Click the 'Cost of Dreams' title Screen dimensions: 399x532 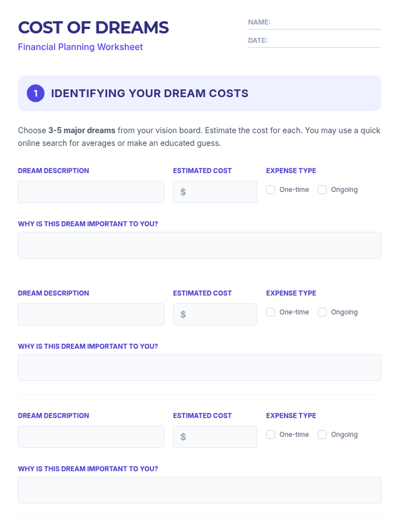click(93, 28)
